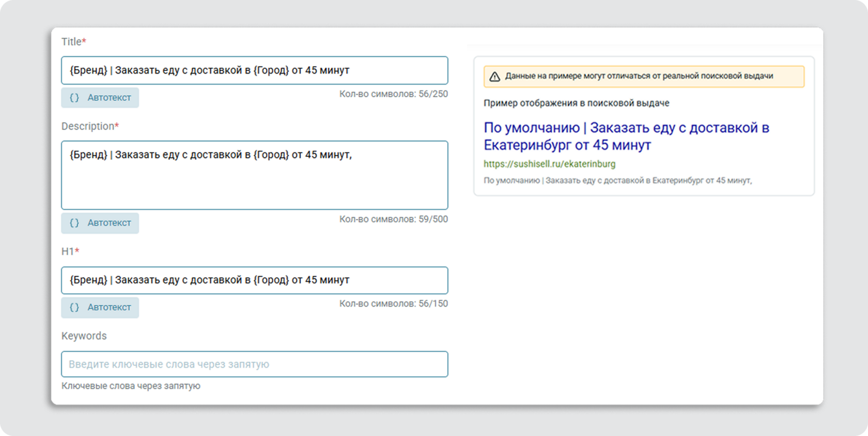Click the yellow banner warning text

pos(639,76)
